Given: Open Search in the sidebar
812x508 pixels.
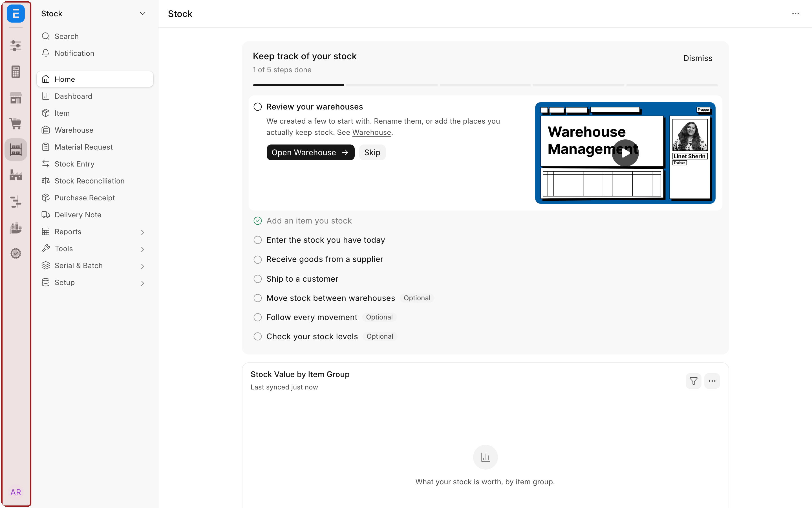Looking at the screenshot, I should click(x=95, y=36).
